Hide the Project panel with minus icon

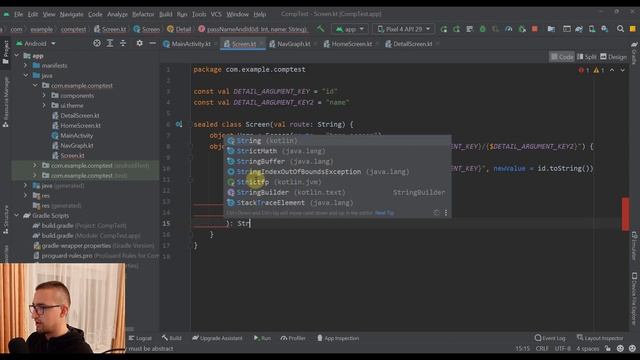click(x=152, y=43)
